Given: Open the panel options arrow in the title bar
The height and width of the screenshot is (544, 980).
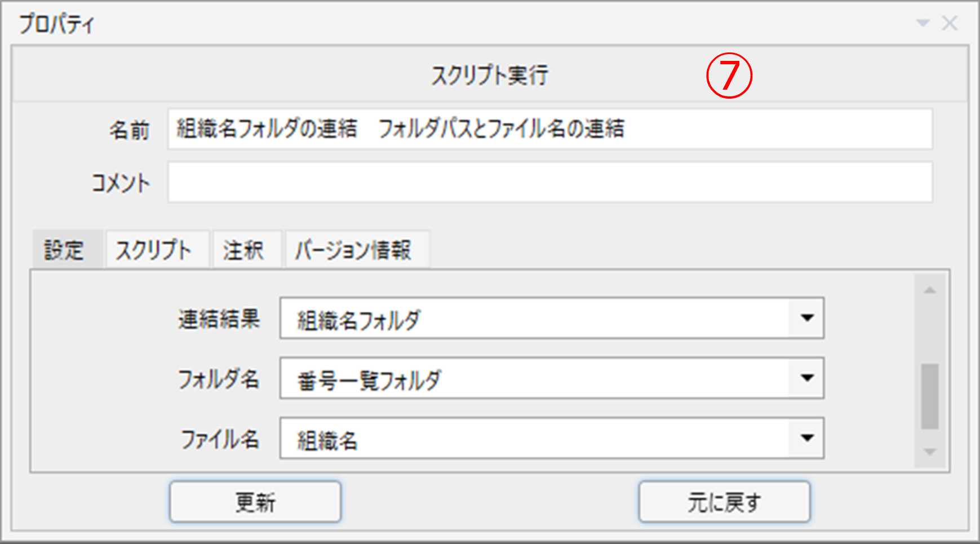Looking at the screenshot, I should pyautogui.click(x=923, y=23).
